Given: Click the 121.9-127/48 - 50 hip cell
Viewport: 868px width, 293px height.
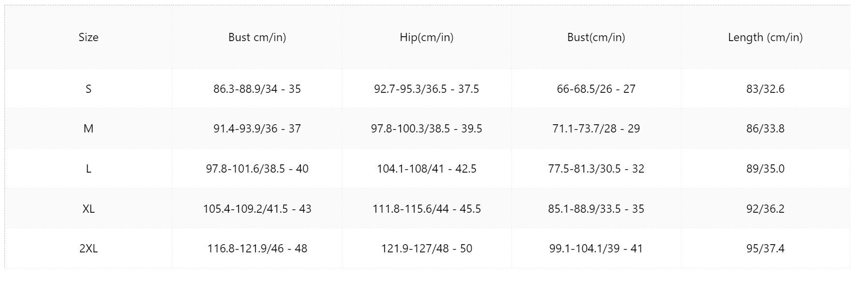Looking at the screenshot, I should (427, 249).
